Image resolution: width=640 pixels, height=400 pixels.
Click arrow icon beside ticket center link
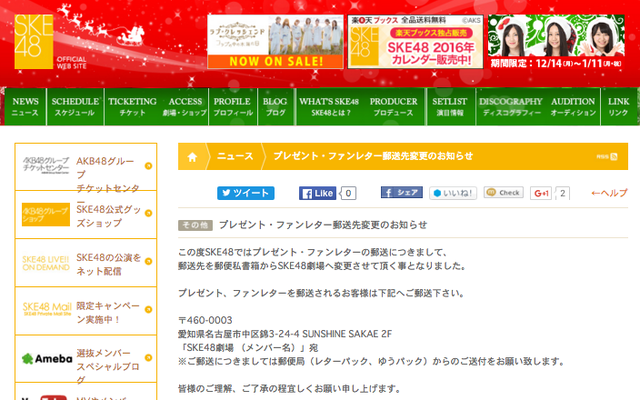[x=149, y=166]
